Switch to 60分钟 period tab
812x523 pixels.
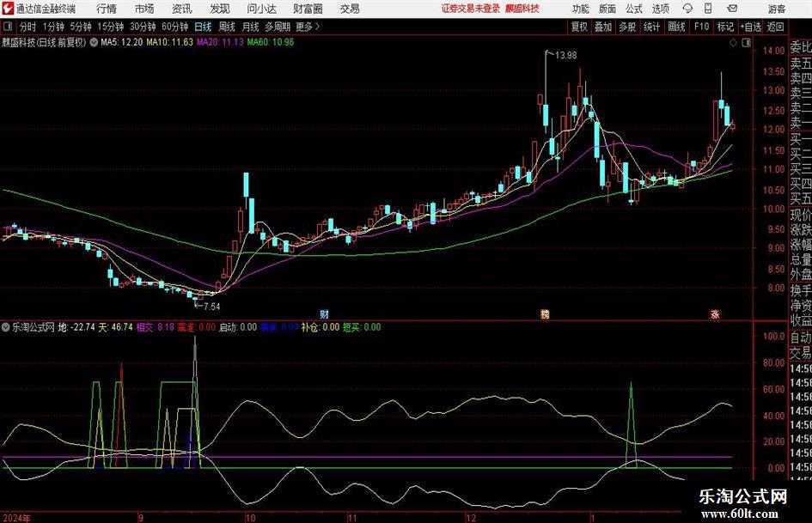pyautogui.click(x=174, y=27)
